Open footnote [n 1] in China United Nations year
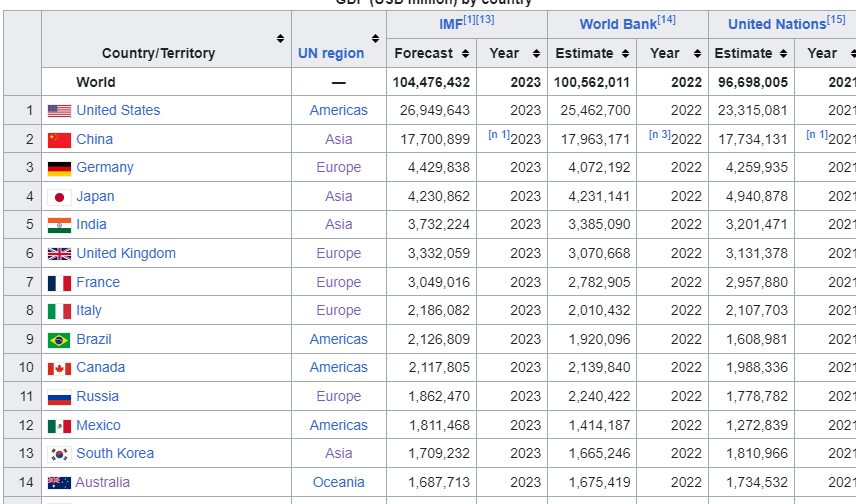Screen dimensions: 856x504 817,134
